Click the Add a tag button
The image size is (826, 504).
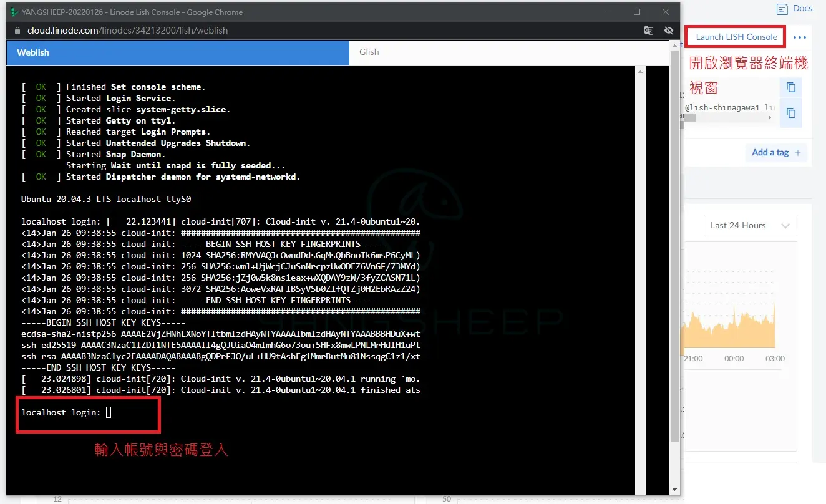tap(776, 152)
